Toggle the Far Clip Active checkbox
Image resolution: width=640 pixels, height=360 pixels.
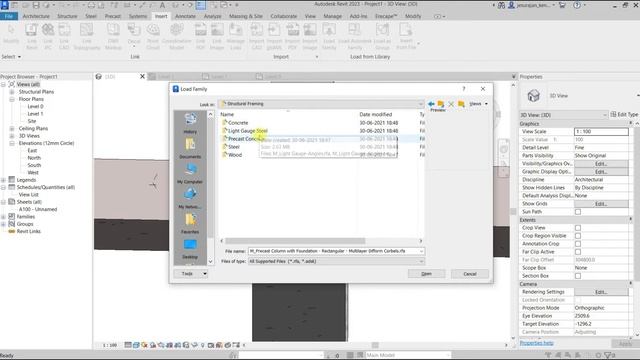tap(578, 252)
